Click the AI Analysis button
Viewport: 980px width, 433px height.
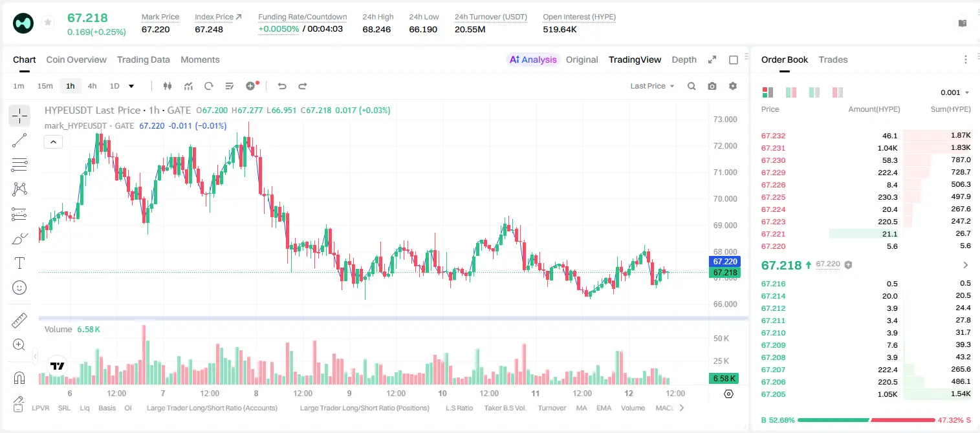pos(532,59)
